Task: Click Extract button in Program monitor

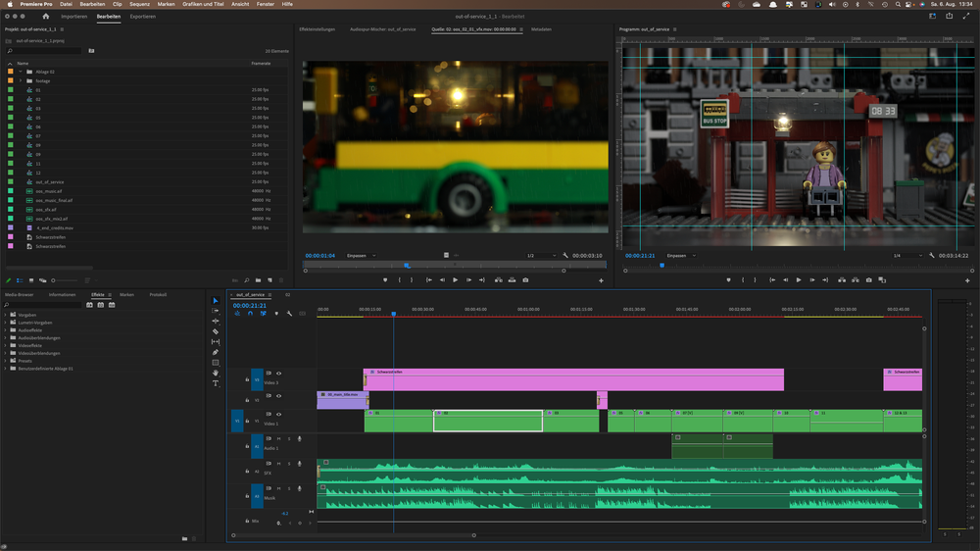Action: click(x=855, y=280)
